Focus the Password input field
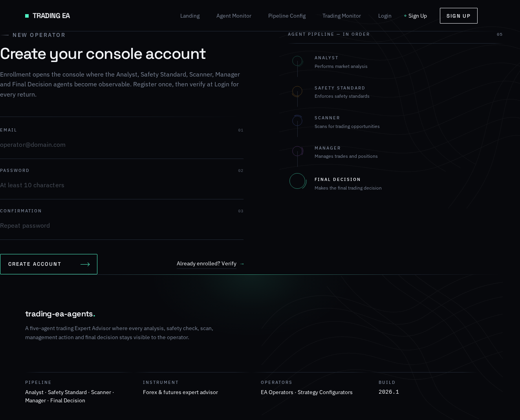Viewport: 520px width, 420px height. (x=122, y=185)
